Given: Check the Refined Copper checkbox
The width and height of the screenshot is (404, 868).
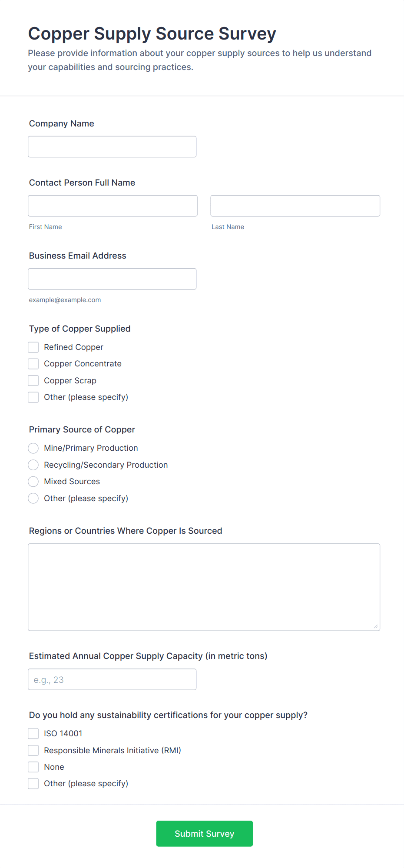Looking at the screenshot, I should coord(33,347).
